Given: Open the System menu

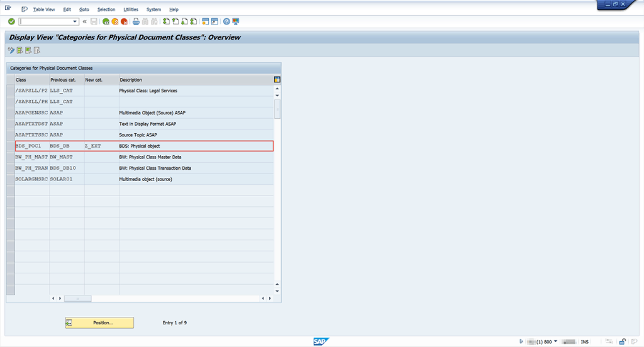Looking at the screenshot, I should (153, 9).
